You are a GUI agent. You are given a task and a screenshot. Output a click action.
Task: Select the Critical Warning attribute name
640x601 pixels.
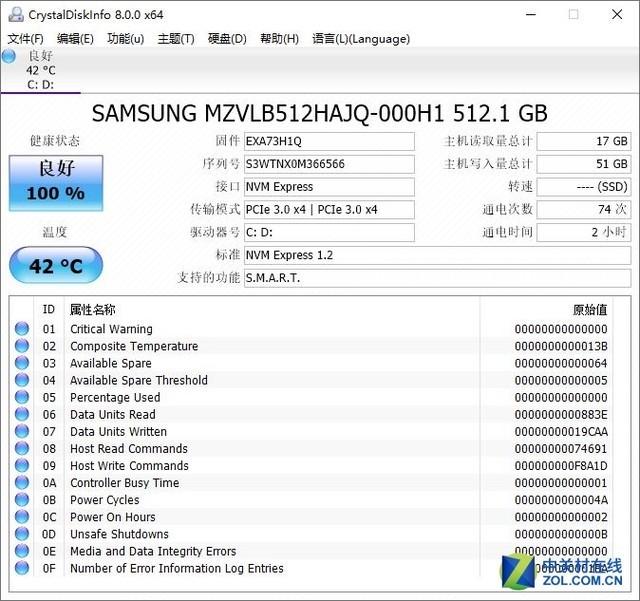[x=111, y=329]
